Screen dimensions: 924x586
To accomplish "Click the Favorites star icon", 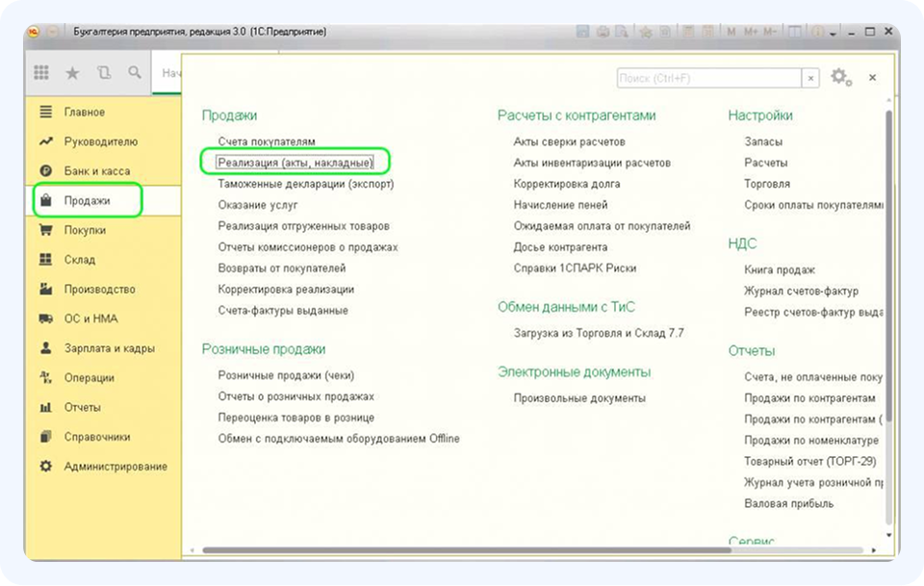I will click(x=72, y=72).
